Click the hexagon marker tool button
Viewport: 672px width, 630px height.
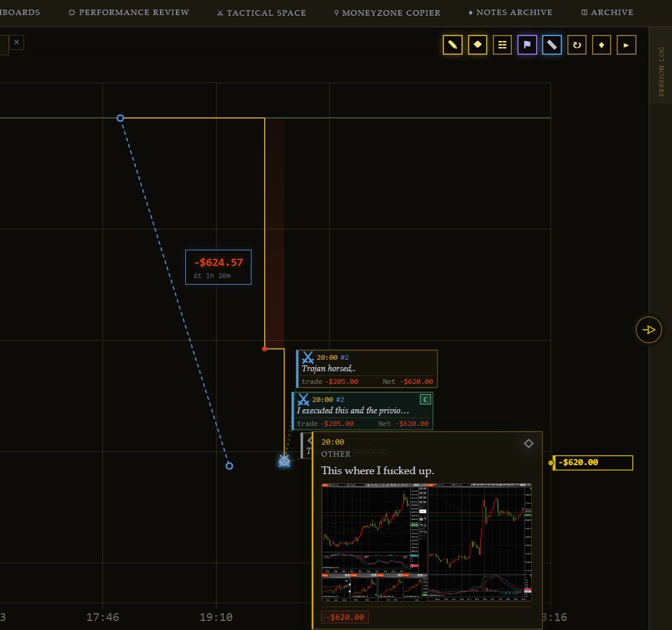point(478,45)
